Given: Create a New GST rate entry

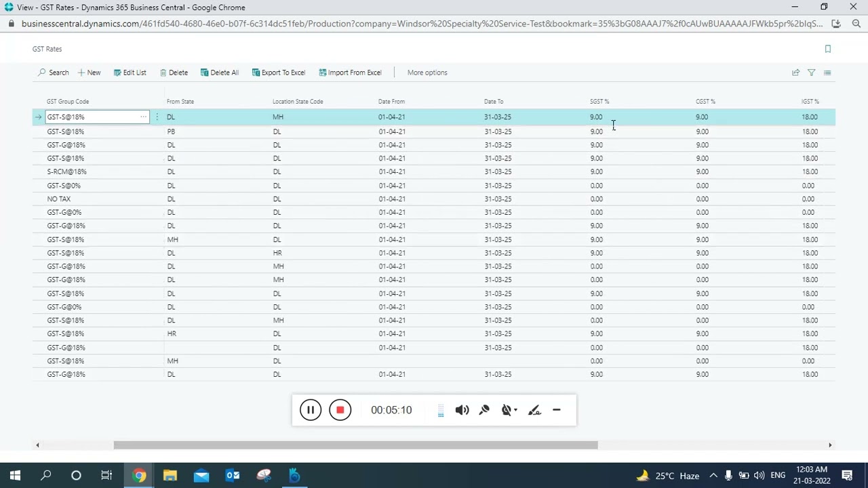Looking at the screenshot, I should coord(89,73).
